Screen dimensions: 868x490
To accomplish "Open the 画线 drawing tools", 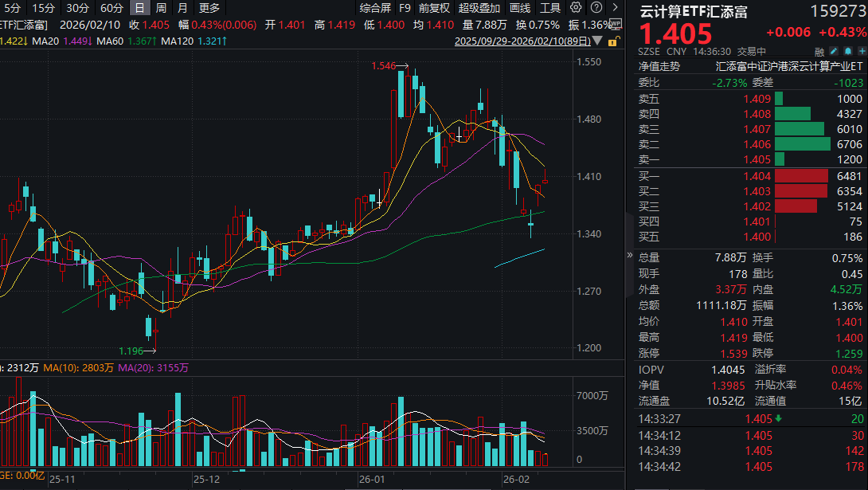I will coord(520,8).
